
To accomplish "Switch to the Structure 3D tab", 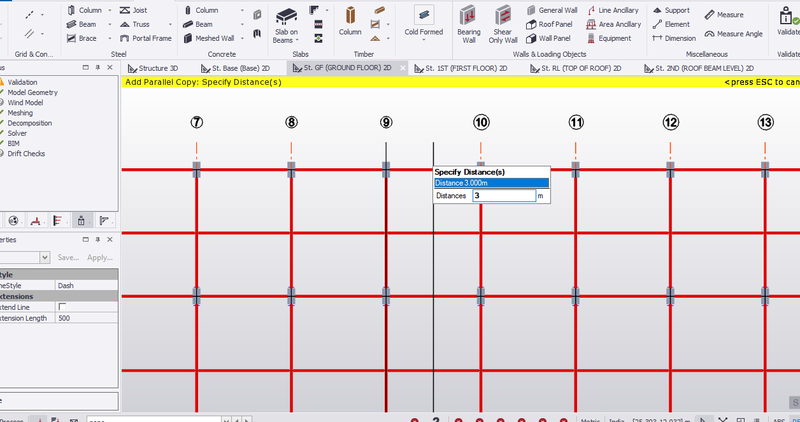I will (152, 68).
